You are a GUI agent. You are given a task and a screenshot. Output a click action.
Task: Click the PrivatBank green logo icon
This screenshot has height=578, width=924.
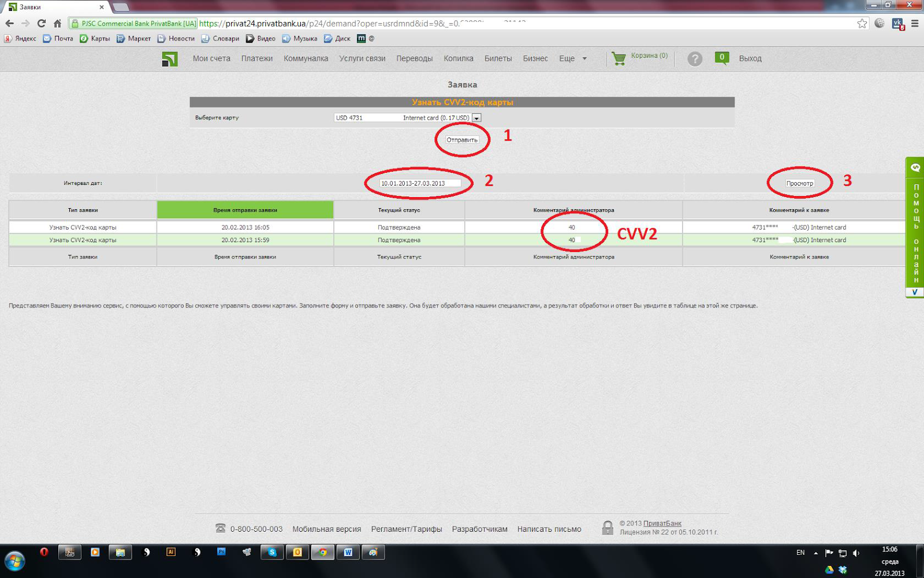(170, 59)
